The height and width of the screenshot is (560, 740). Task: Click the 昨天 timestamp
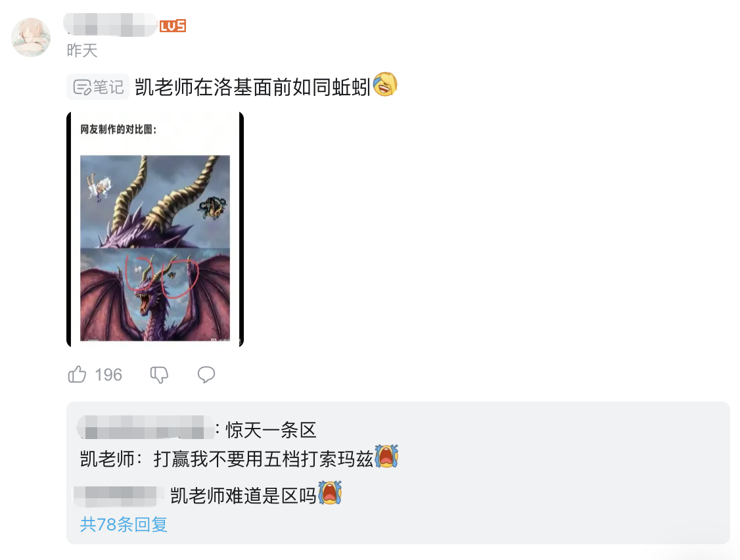click(x=82, y=51)
